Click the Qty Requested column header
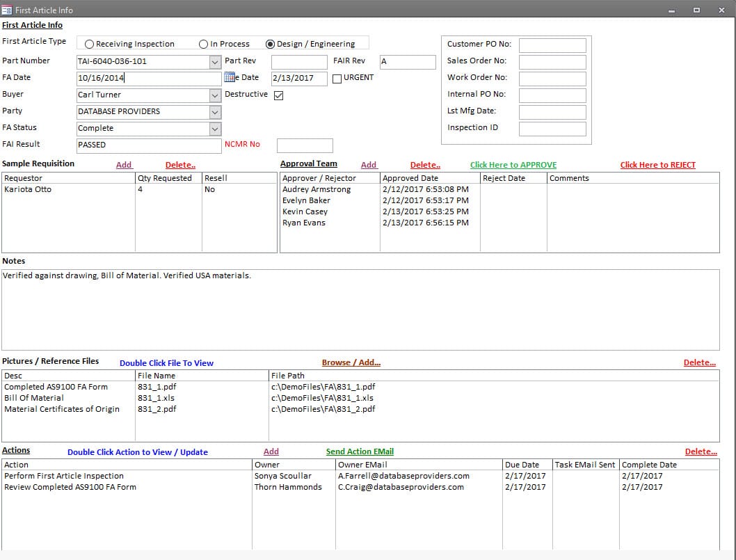This screenshot has width=736, height=560. (x=168, y=178)
